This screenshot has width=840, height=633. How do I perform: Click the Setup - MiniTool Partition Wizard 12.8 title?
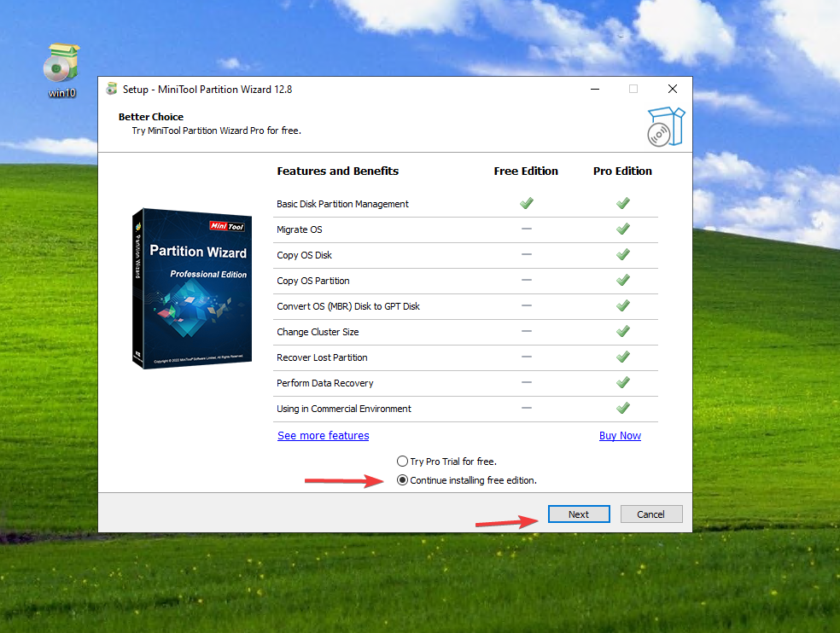click(x=207, y=90)
